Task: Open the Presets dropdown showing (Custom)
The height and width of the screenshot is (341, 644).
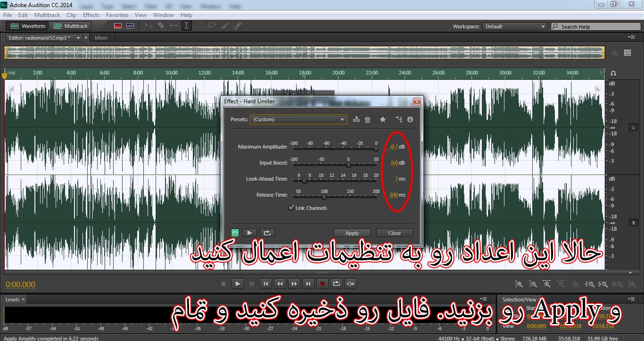Action: click(x=298, y=120)
